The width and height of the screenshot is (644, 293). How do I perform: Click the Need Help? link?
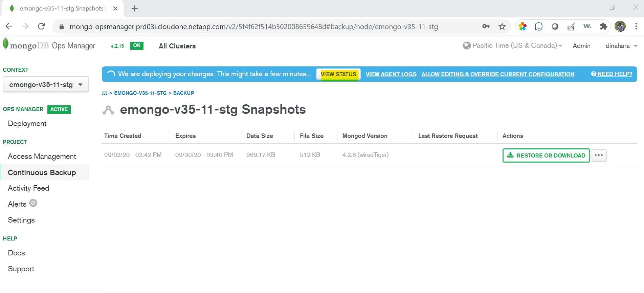[615, 74]
